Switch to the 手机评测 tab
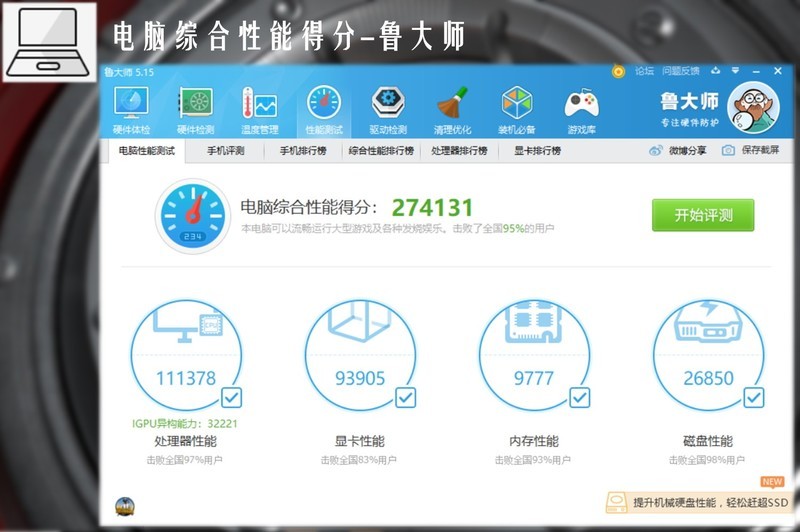This screenshot has width=800, height=532. coord(225,151)
